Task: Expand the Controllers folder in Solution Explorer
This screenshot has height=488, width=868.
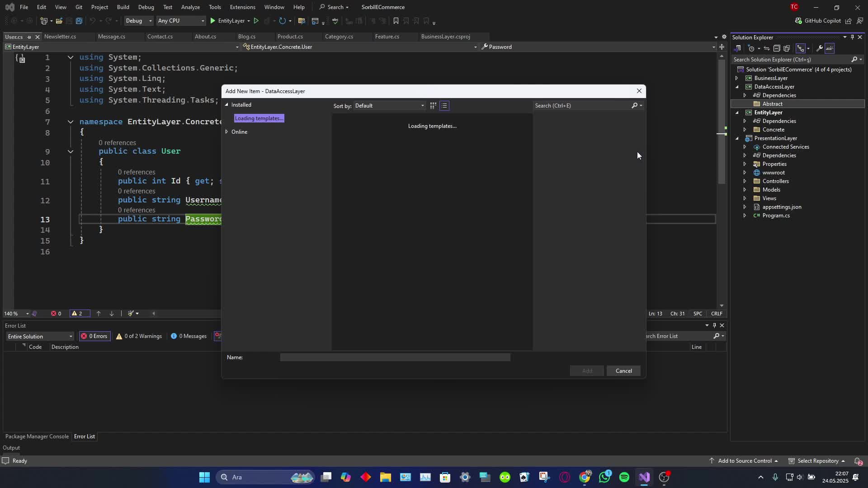Action: coord(745,181)
